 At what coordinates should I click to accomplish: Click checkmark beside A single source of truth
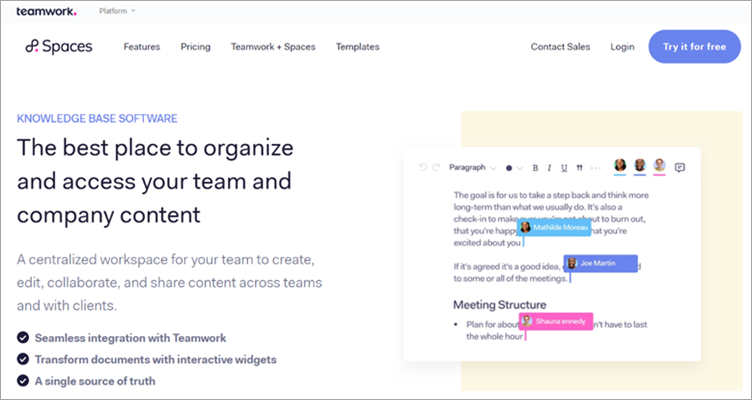pyautogui.click(x=23, y=380)
